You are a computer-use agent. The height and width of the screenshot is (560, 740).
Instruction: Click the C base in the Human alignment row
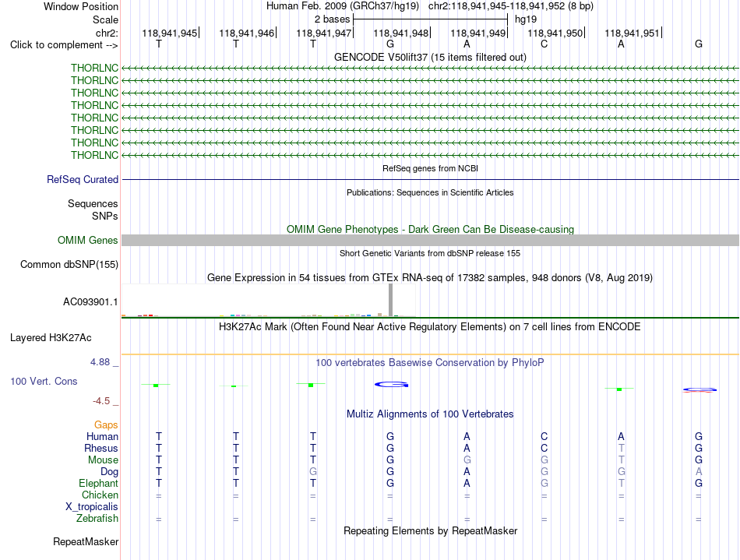544,436
